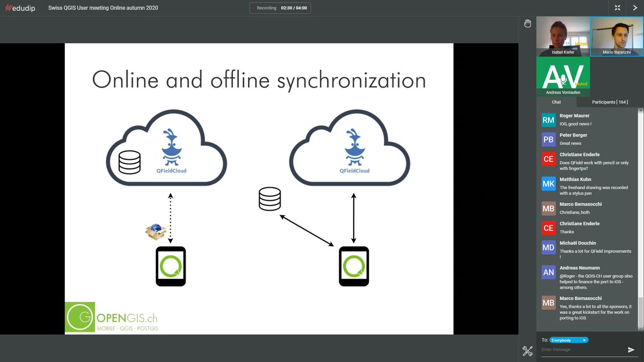Click CE avatar beside 'Thanks' message
This screenshot has height=362, width=644.
point(548,228)
